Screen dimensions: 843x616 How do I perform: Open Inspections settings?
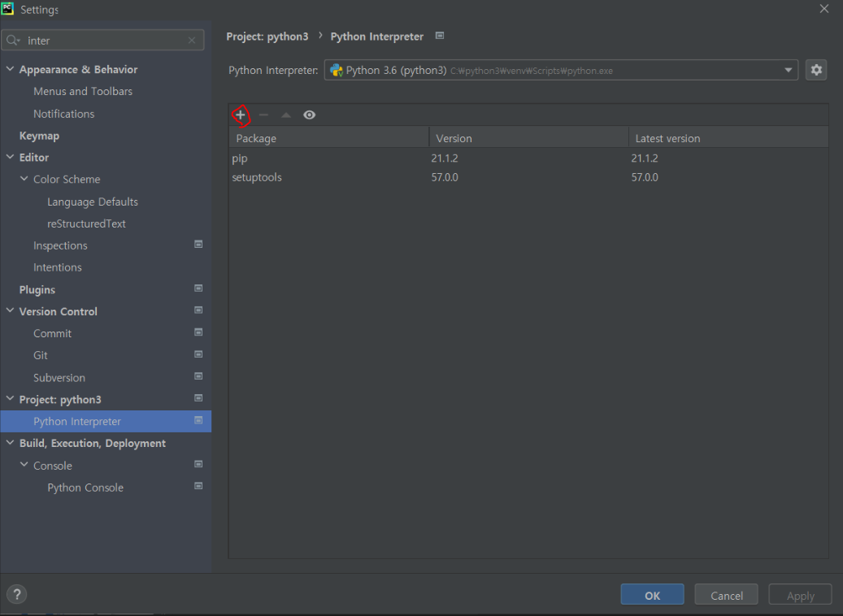click(60, 245)
